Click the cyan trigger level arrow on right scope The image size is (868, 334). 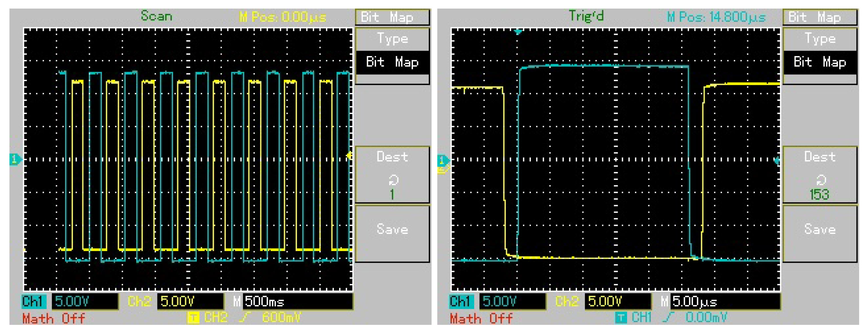point(777,161)
